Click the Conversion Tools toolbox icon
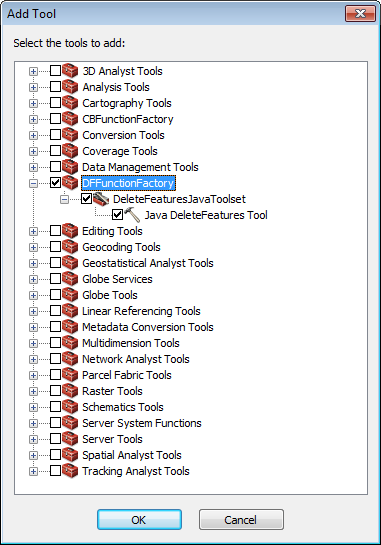Screen dimensions: 381x545 click(70, 135)
